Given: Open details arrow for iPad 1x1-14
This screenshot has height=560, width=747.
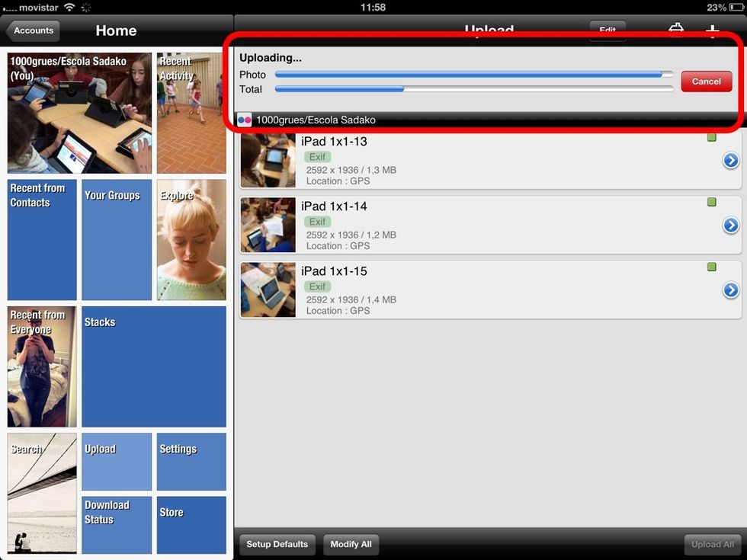Looking at the screenshot, I should (730, 226).
